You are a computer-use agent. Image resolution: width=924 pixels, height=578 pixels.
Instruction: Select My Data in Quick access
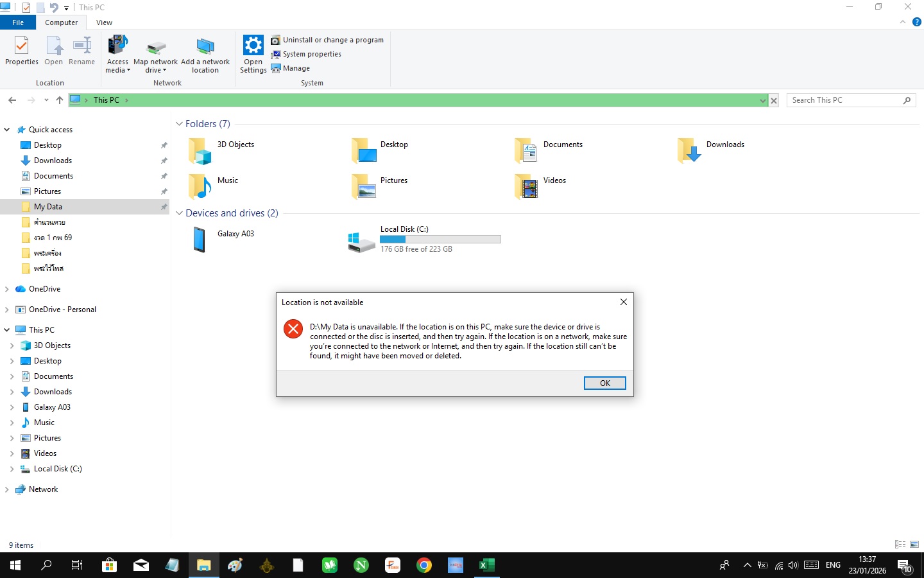tap(85, 207)
